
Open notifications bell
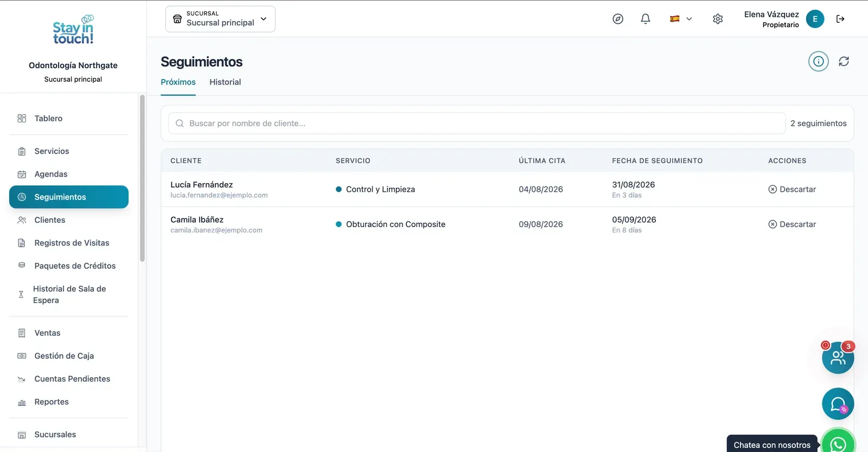pyautogui.click(x=646, y=19)
